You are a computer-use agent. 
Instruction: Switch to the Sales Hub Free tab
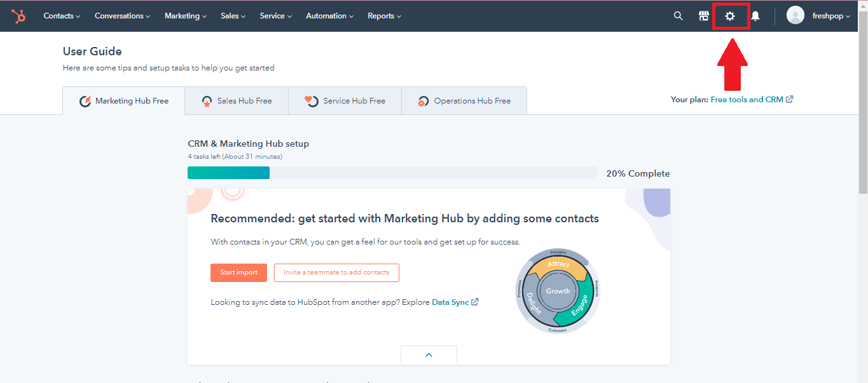tap(237, 101)
